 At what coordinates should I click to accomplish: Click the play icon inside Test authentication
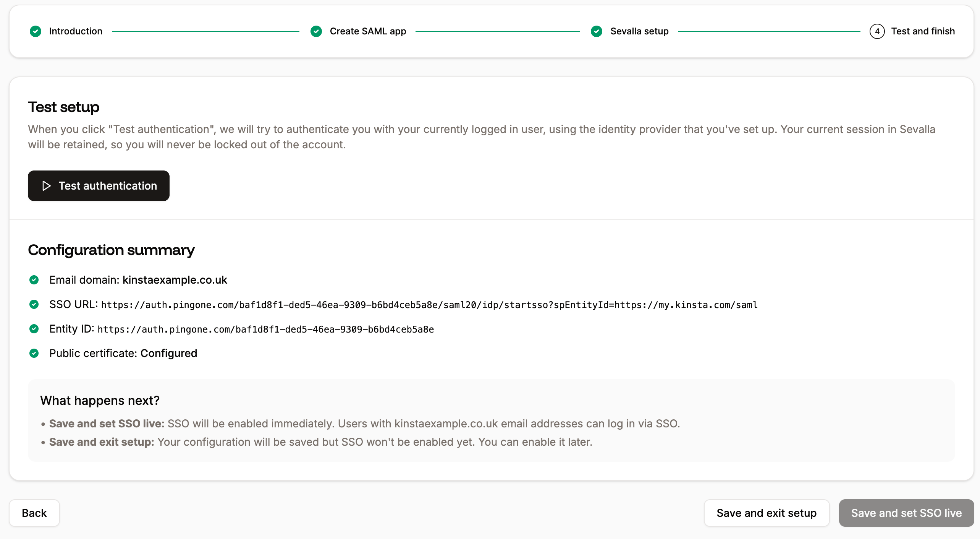pyautogui.click(x=47, y=186)
